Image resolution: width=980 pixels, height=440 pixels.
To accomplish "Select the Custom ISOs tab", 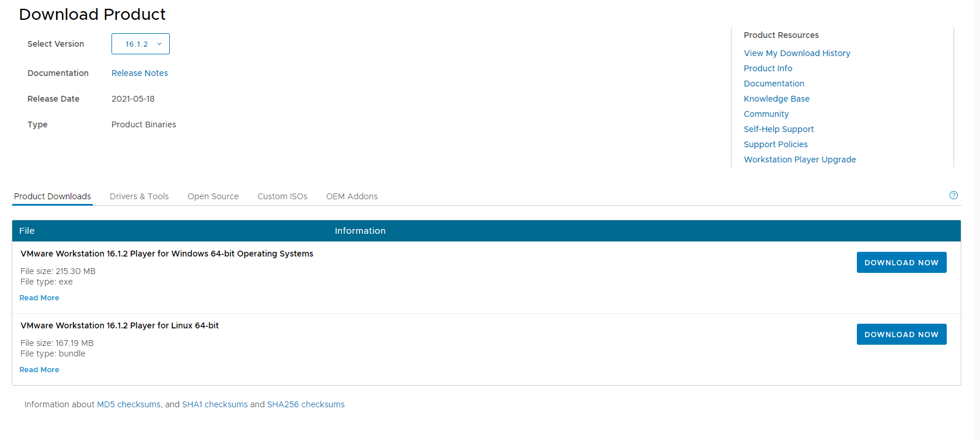I will [x=283, y=196].
